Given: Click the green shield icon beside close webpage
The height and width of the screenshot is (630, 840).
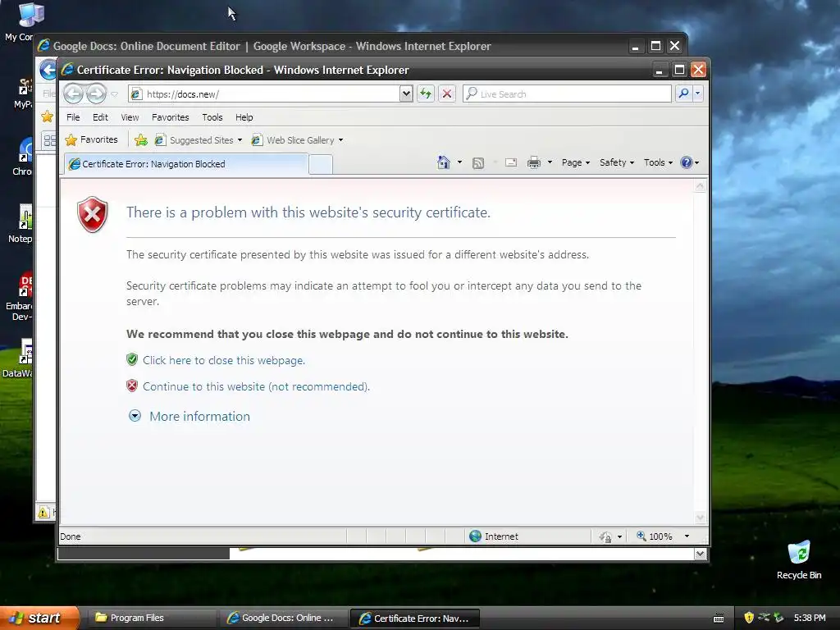Looking at the screenshot, I should pos(132,359).
